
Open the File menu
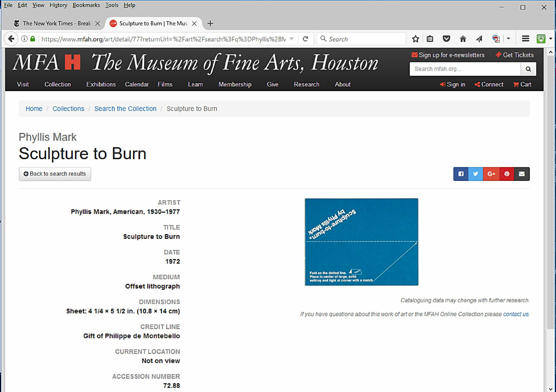point(8,5)
